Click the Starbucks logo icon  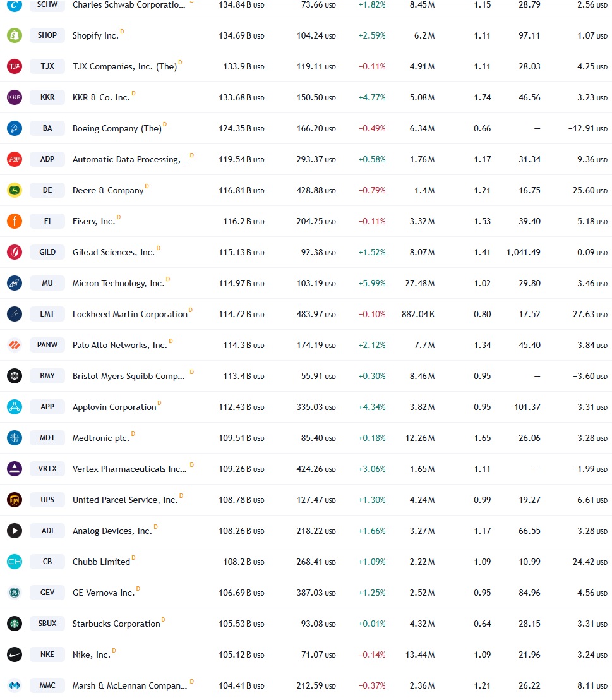[15, 624]
